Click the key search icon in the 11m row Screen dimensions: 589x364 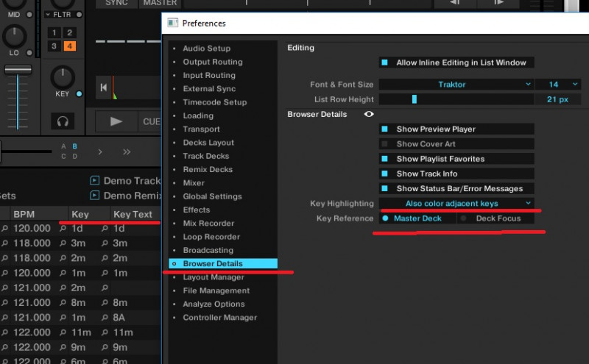point(63,332)
